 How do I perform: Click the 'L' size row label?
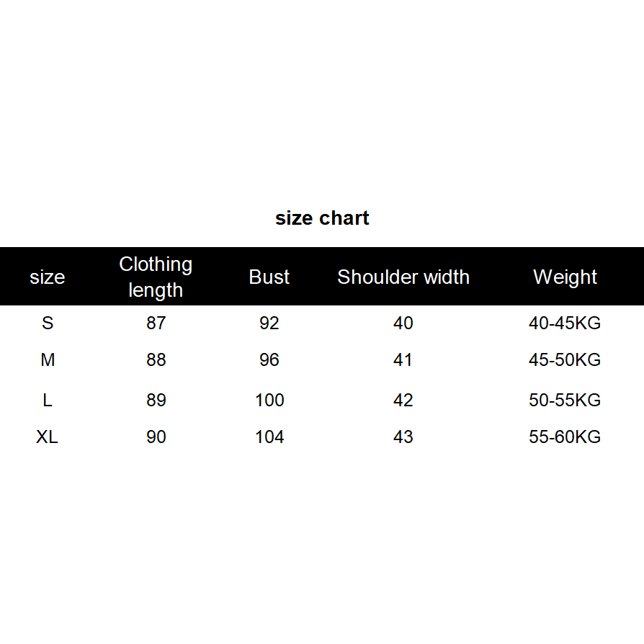click(x=48, y=400)
